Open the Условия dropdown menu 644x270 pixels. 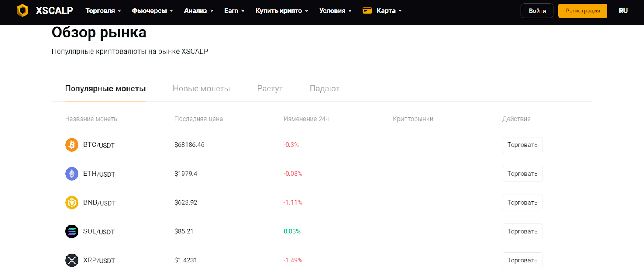click(335, 11)
